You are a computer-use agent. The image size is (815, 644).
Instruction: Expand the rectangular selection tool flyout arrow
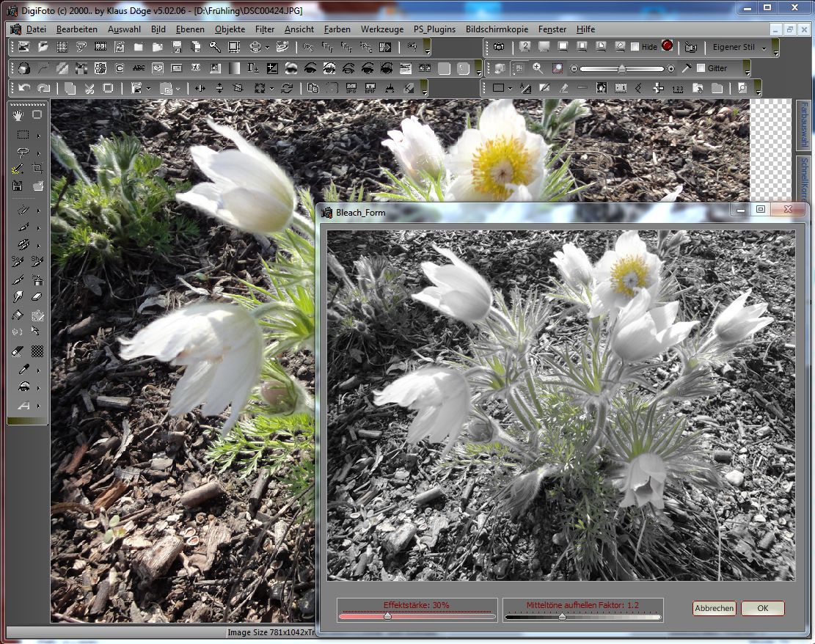[x=38, y=135]
